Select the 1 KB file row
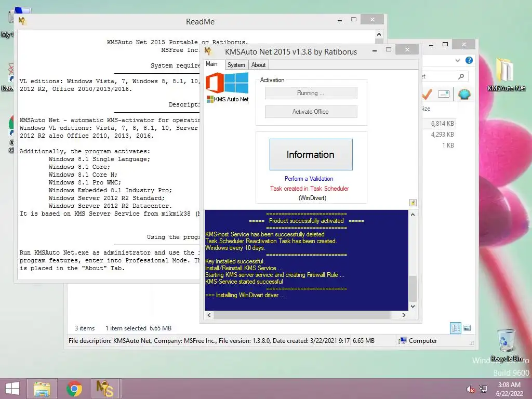This screenshot has height=399, width=532. [439, 145]
